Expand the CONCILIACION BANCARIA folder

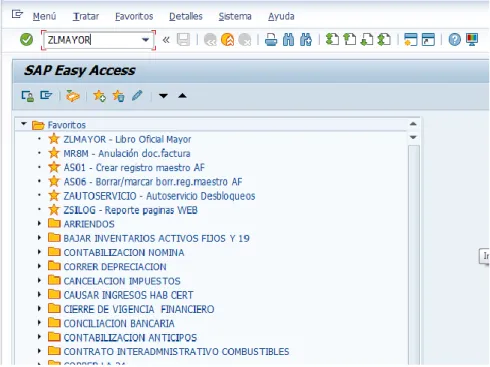click(39, 323)
